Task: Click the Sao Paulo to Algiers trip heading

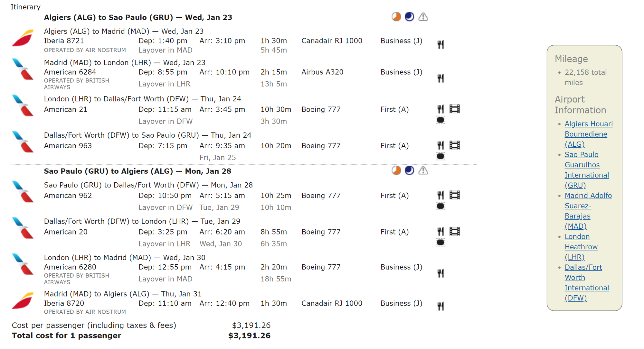Action: coord(137,171)
